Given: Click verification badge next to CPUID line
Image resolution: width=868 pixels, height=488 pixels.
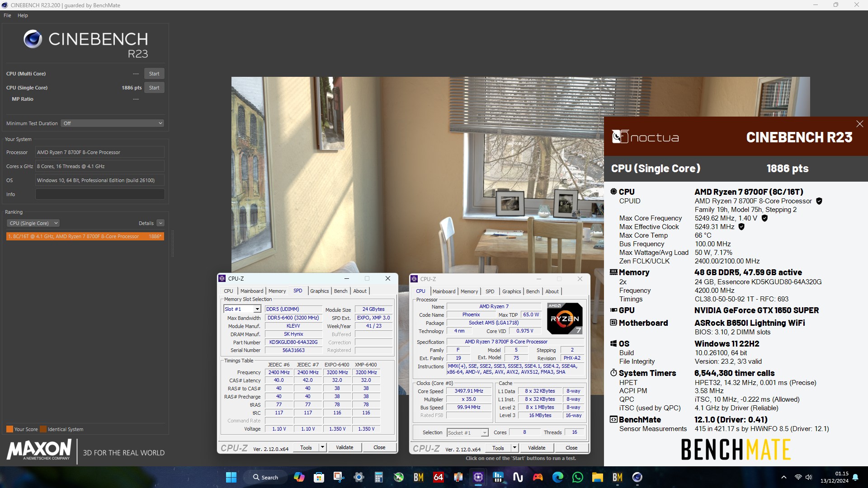Looking at the screenshot, I should (x=819, y=201).
